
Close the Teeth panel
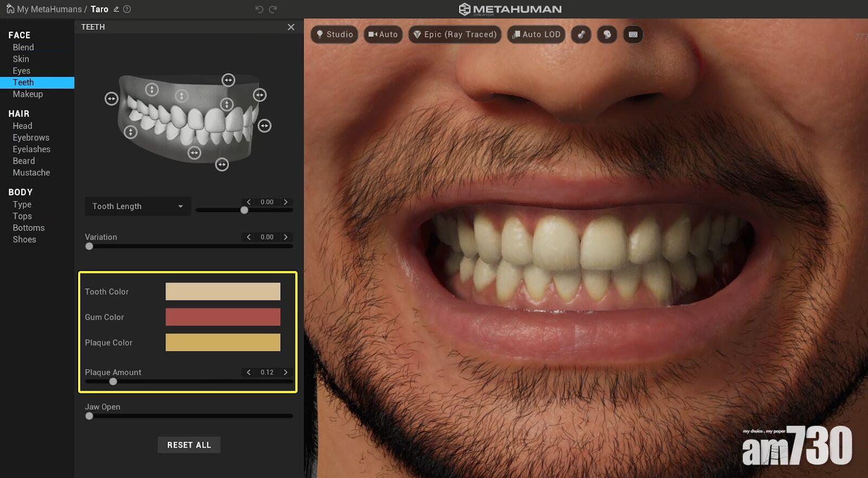tap(291, 27)
